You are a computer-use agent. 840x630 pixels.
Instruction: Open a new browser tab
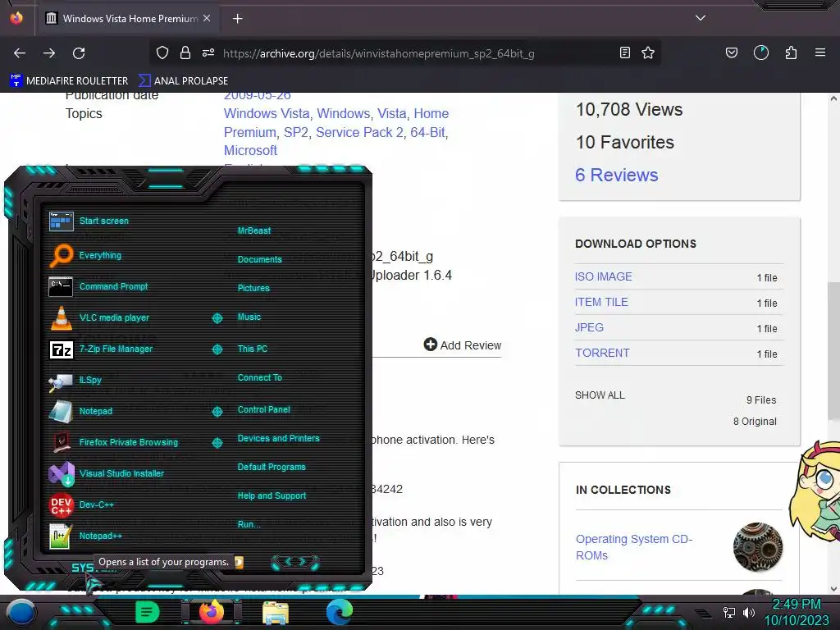coord(237,19)
